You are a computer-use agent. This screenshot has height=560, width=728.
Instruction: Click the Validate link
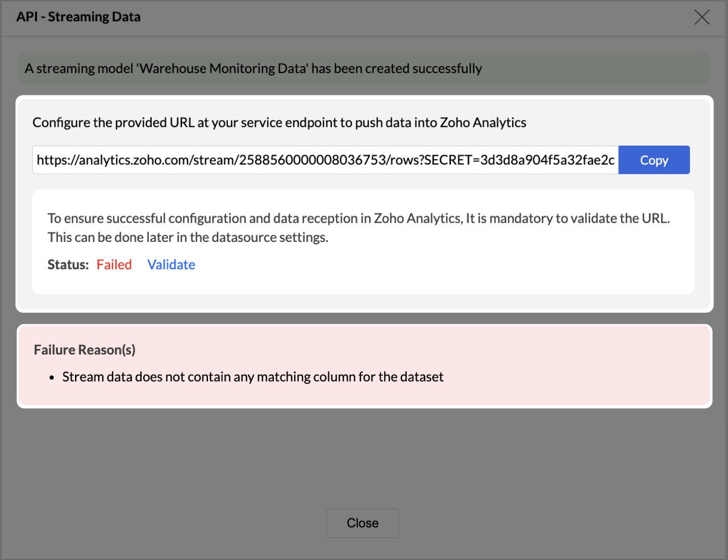[x=171, y=265]
